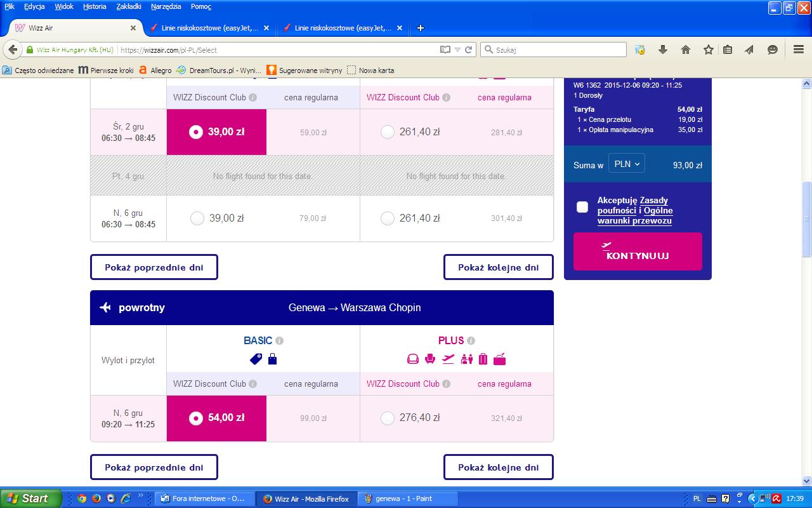The width and height of the screenshot is (812, 508).
Task: Click Pokaż kolejne dni below the return flight
Action: point(499,467)
